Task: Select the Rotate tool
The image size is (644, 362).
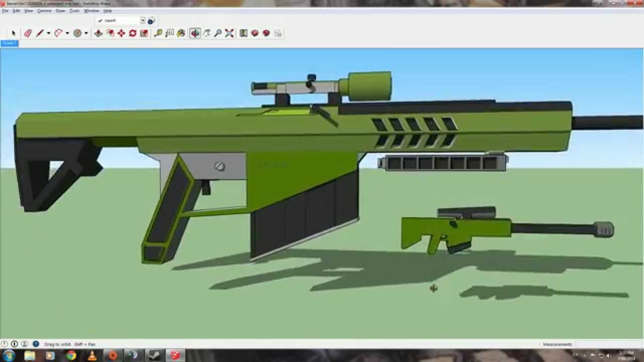Action: [133, 33]
